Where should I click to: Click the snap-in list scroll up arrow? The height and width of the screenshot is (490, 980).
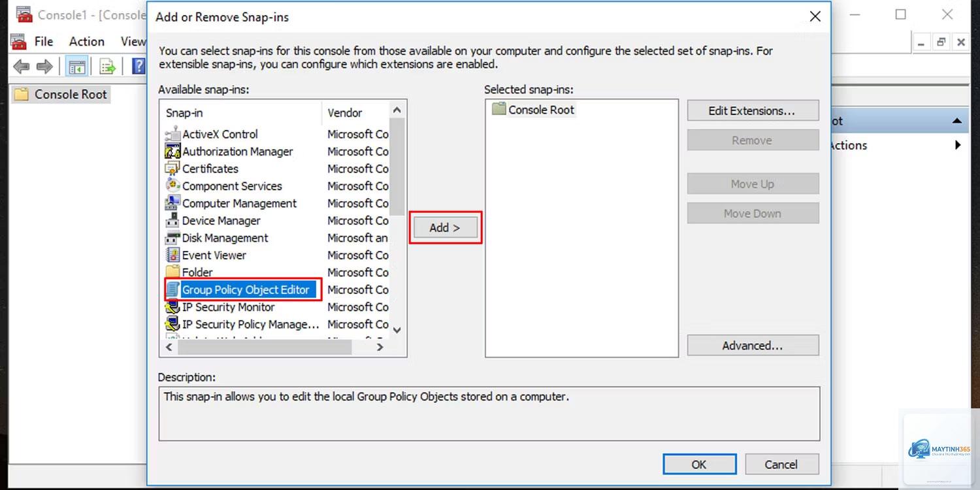pos(397,109)
